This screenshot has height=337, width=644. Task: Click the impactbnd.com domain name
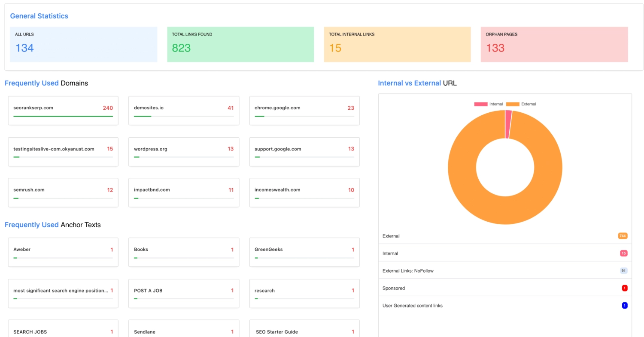152,190
